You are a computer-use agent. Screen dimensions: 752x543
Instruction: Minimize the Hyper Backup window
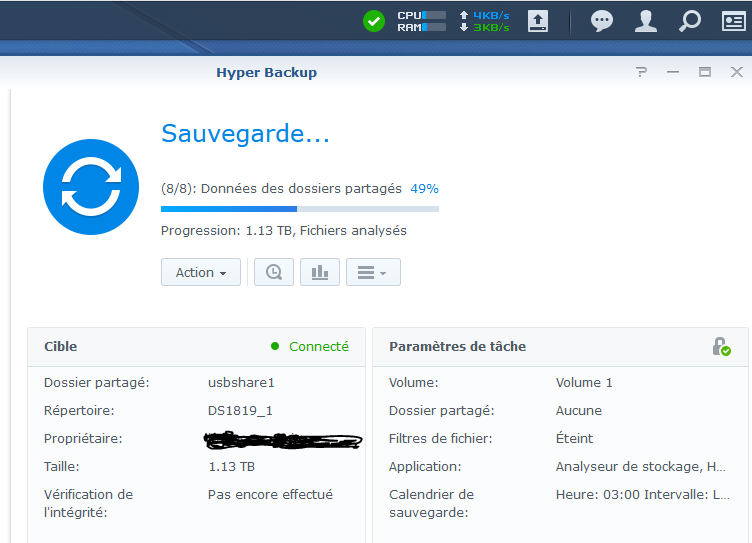[673, 72]
